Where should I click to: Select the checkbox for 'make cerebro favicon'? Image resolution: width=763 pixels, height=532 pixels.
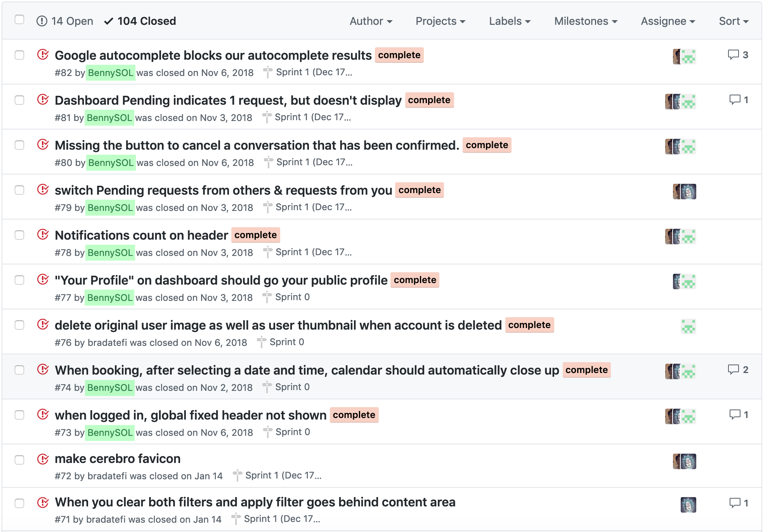[x=19, y=460]
